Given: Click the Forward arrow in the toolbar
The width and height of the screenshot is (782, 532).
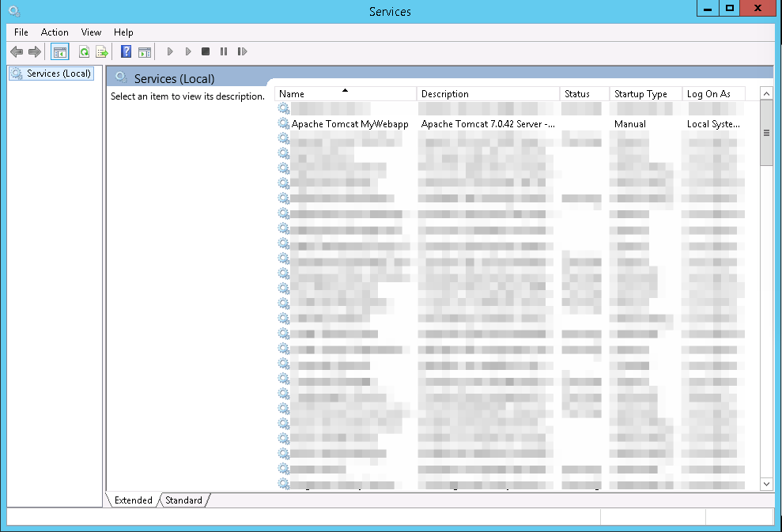Looking at the screenshot, I should [34, 52].
